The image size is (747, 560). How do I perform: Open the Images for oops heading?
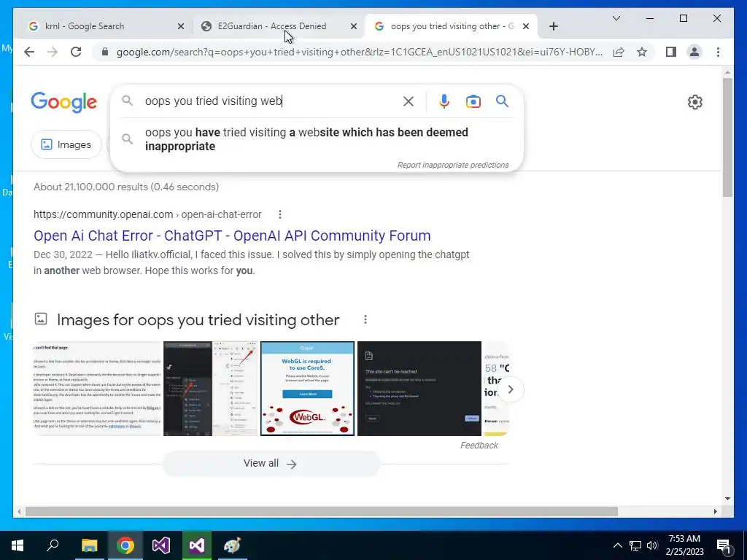(198, 319)
